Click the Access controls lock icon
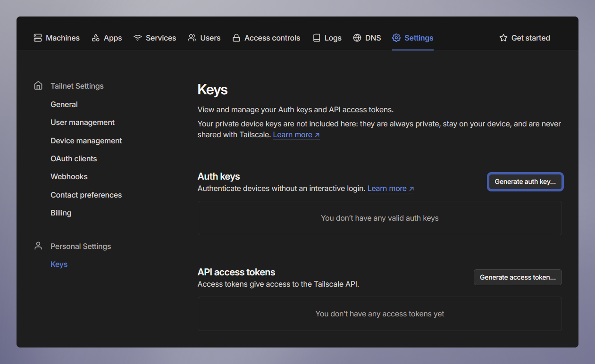The width and height of the screenshot is (595, 364). pos(236,38)
